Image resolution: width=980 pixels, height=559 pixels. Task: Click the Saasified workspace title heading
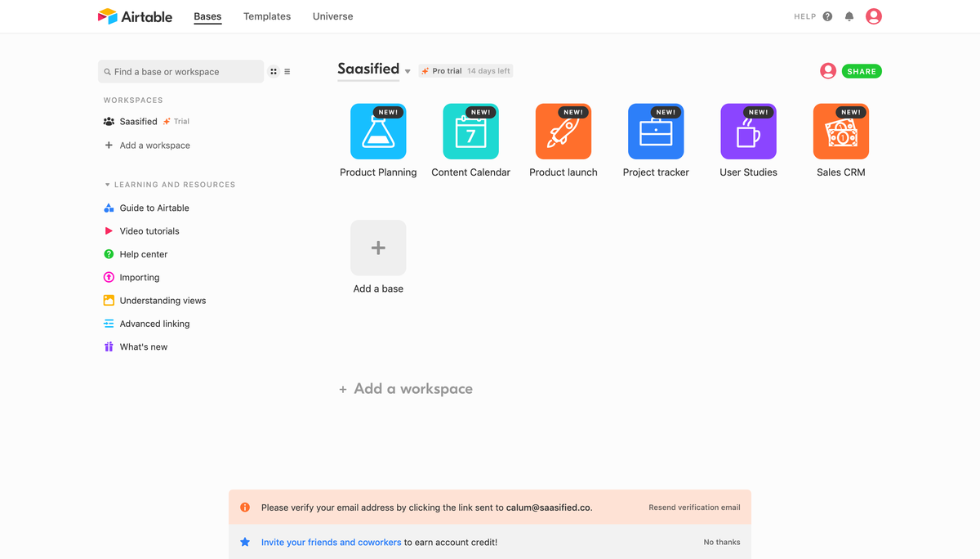(x=368, y=69)
